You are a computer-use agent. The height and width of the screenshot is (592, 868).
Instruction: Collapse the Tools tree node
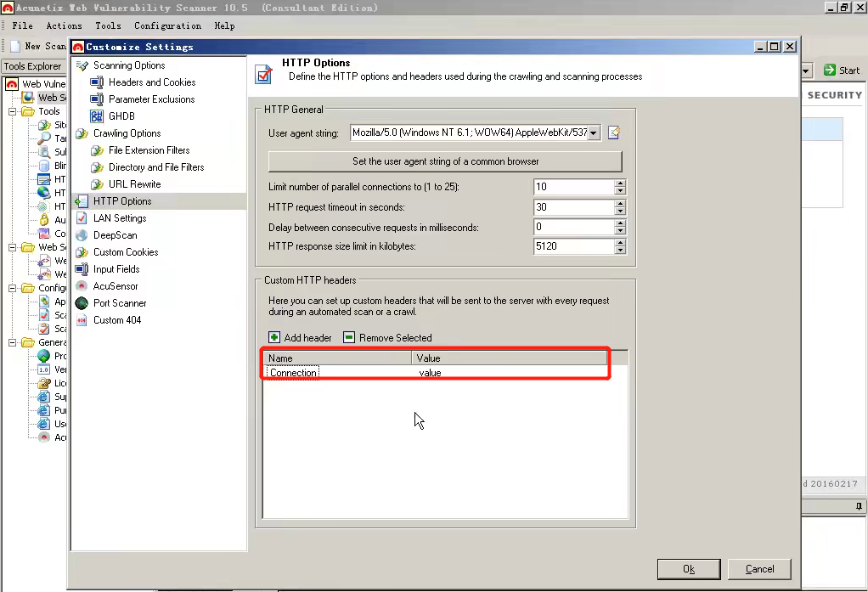(12, 111)
